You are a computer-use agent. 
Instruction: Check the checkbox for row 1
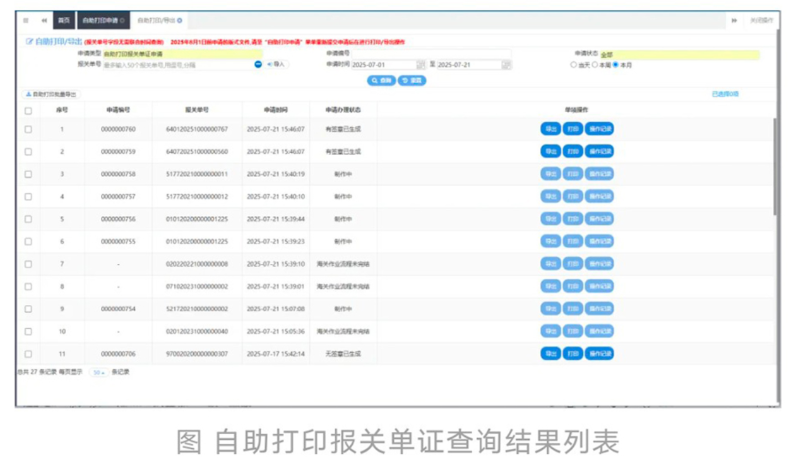(x=28, y=129)
